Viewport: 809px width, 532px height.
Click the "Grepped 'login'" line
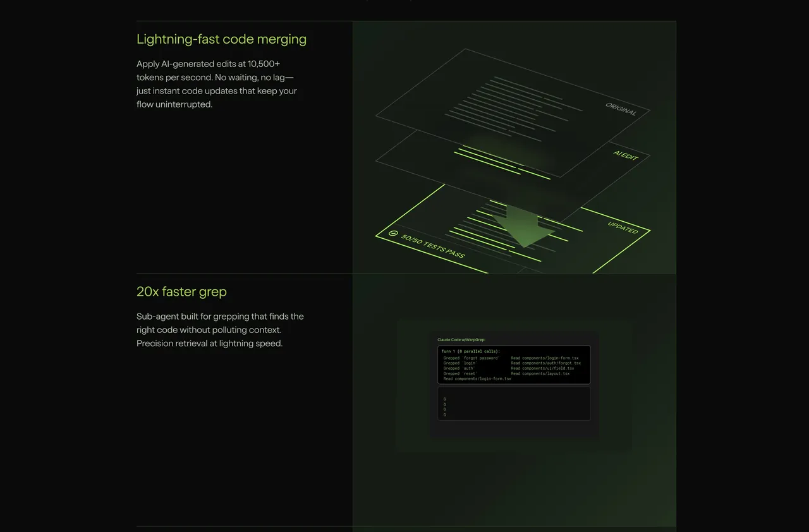click(x=460, y=363)
